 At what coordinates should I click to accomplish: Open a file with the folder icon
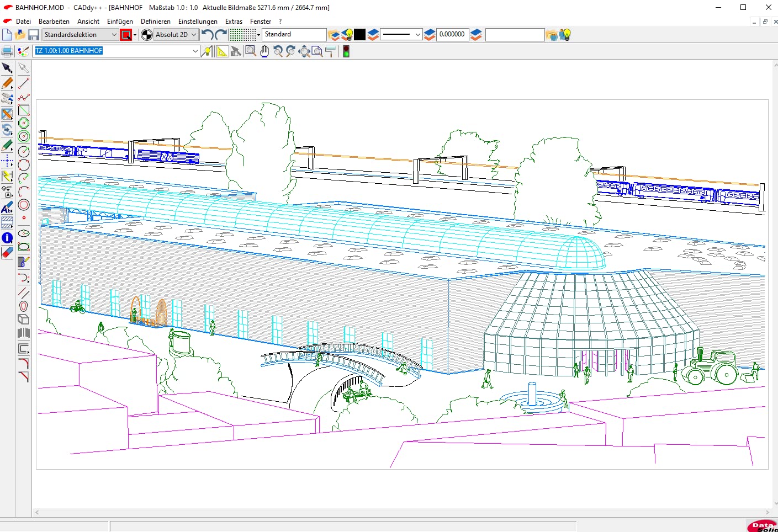[x=20, y=35]
